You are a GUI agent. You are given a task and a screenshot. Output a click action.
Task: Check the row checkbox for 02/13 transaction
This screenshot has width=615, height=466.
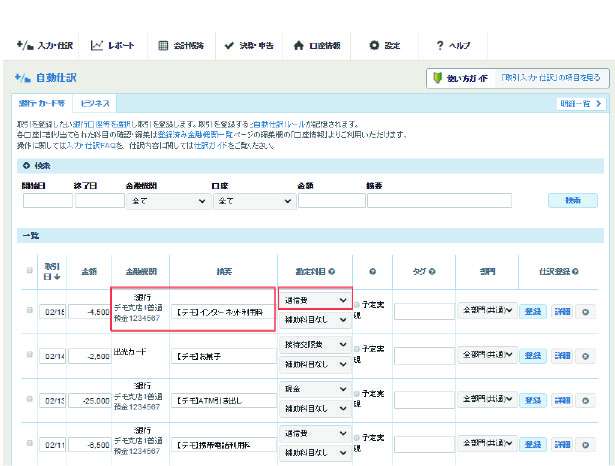[29, 399]
